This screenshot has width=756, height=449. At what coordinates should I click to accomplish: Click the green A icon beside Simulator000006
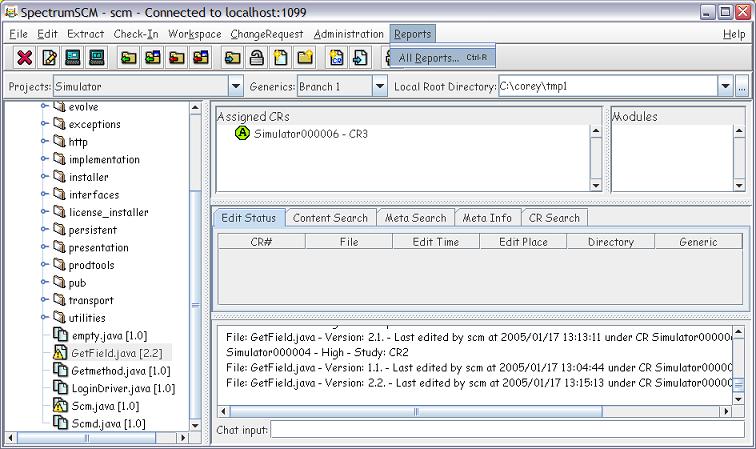[242, 133]
